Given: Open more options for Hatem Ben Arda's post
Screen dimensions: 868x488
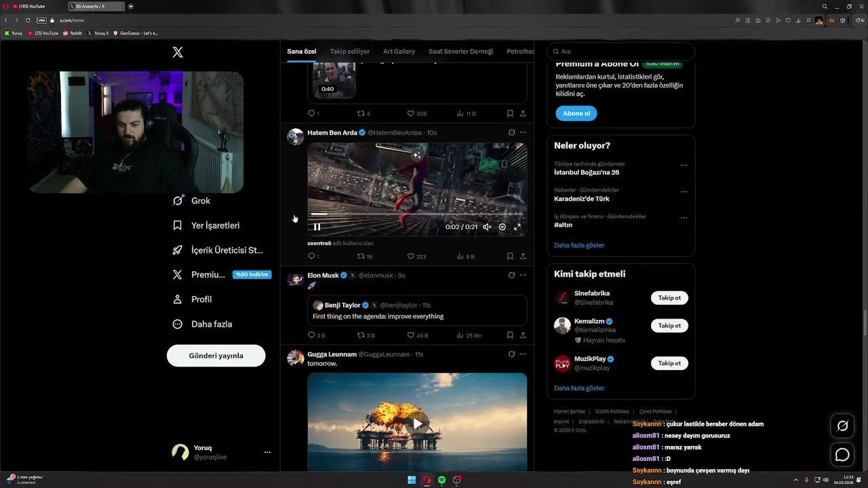Looking at the screenshot, I should click(x=523, y=133).
